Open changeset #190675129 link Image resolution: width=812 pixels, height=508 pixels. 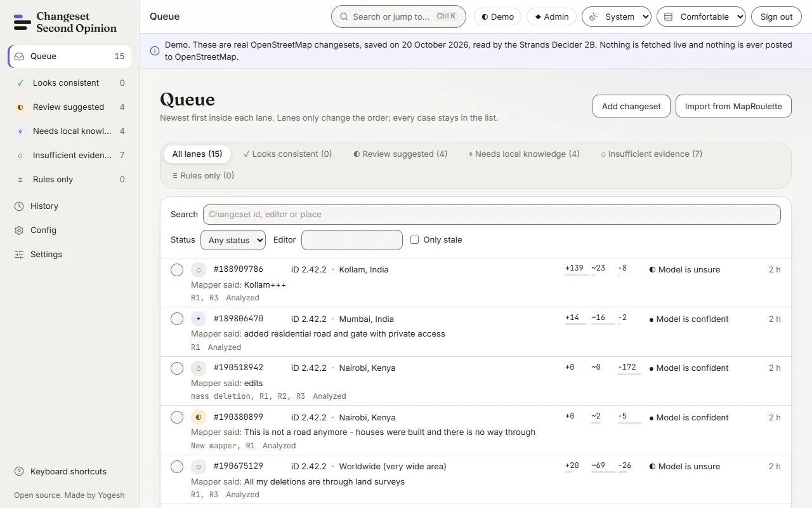pos(239,466)
